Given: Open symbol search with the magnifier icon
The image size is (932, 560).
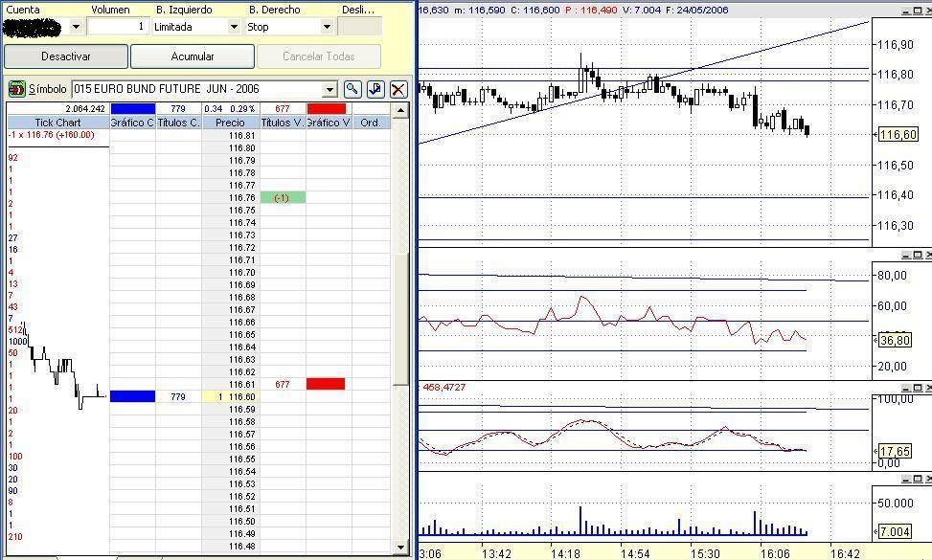Looking at the screenshot, I should [352, 89].
